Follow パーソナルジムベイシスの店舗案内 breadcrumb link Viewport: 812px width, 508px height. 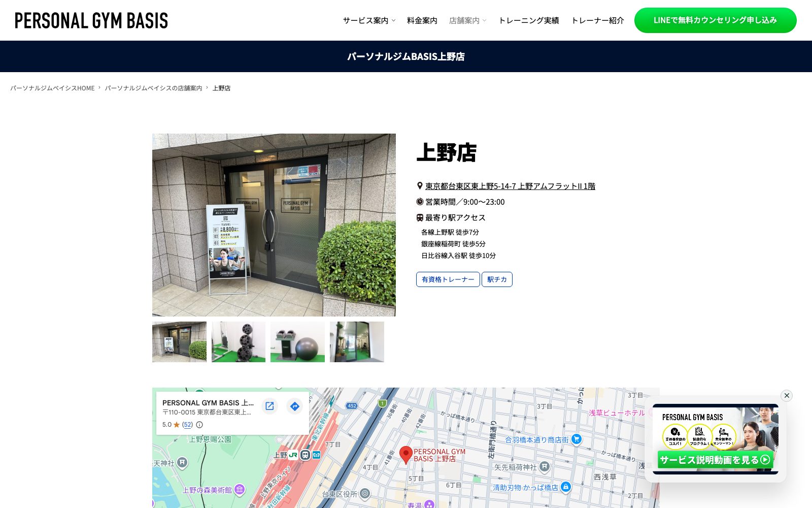tap(153, 88)
